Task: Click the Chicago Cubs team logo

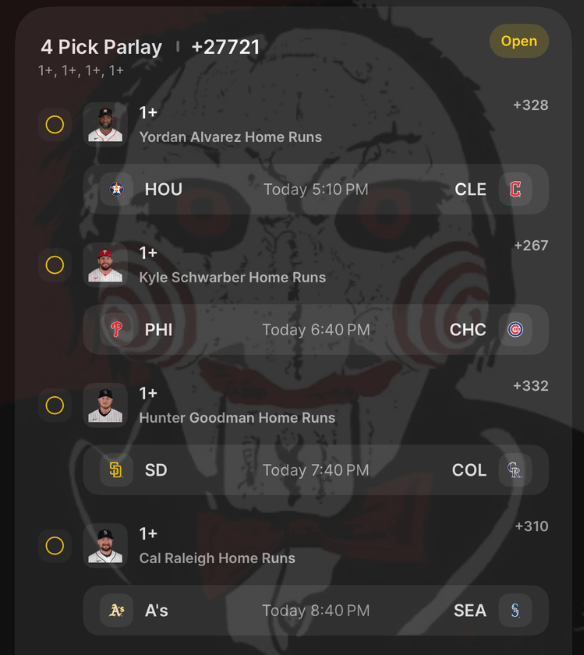Action: coord(515,330)
